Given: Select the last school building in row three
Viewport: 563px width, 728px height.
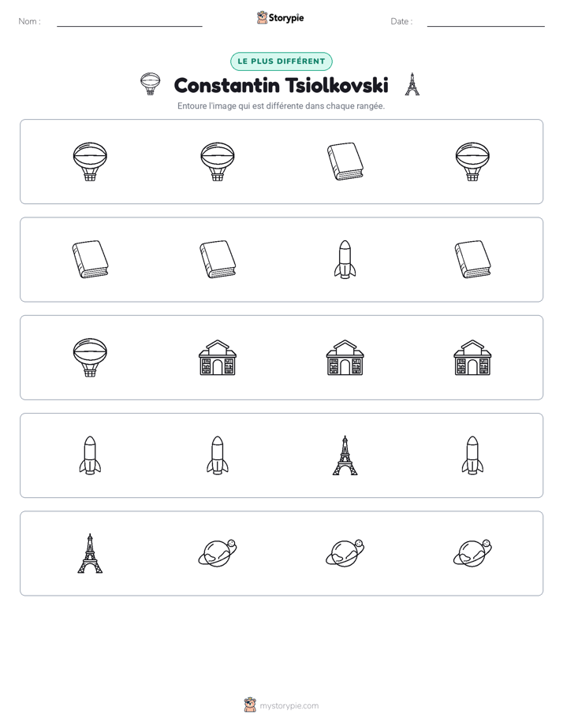Looking at the screenshot, I should click(472, 358).
